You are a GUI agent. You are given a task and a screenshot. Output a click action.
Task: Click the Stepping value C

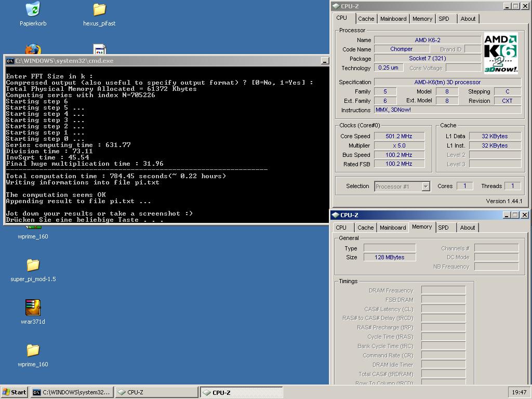[x=507, y=91]
